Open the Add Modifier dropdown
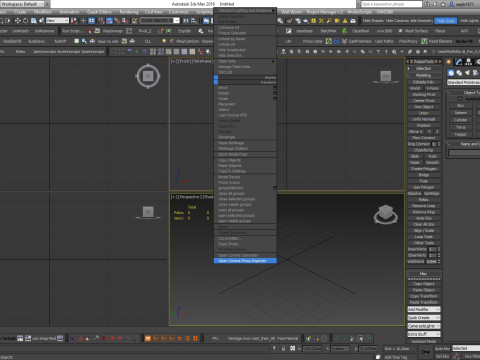Screen dimensions: 480x360 click(424, 309)
